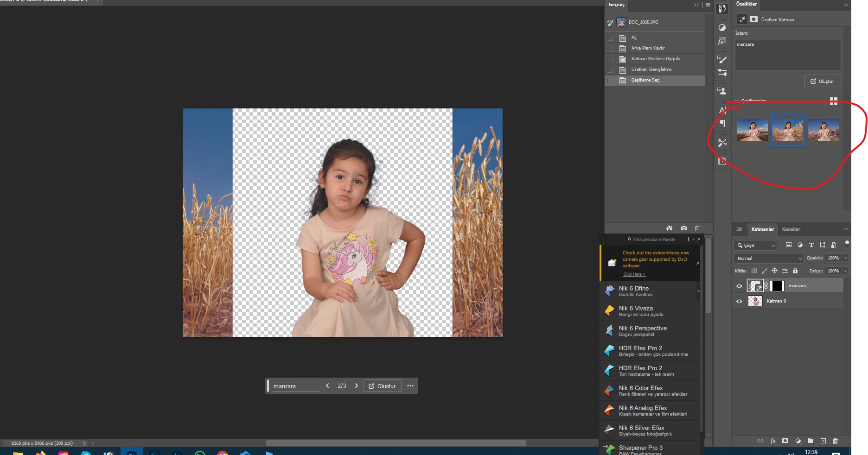Toggle the layer filter switch in Katmanlar
Viewport: 868px width, 455px height.
click(847, 244)
